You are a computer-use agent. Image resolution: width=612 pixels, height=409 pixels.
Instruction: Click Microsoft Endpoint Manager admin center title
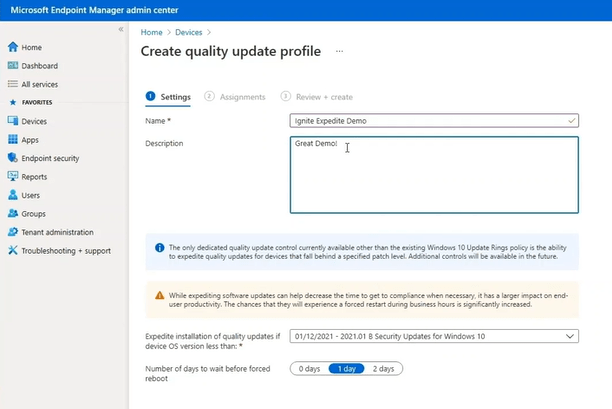point(94,10)
